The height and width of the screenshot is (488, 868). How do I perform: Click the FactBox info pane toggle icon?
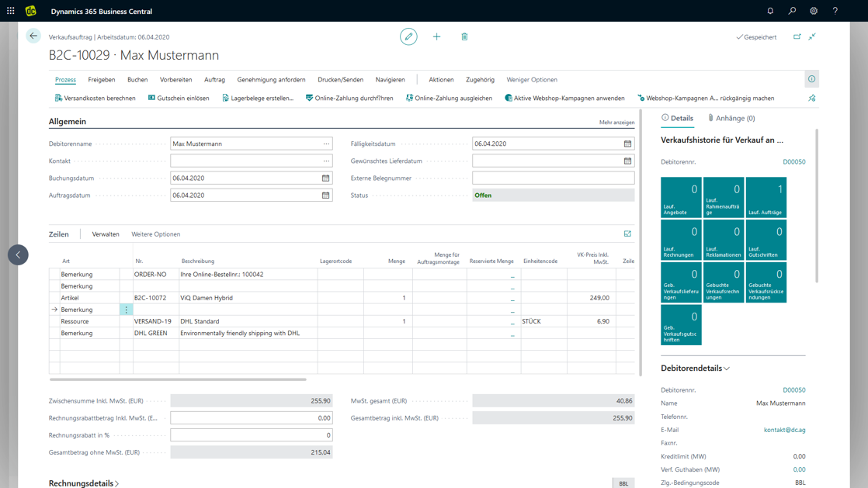tap(811, 79)
